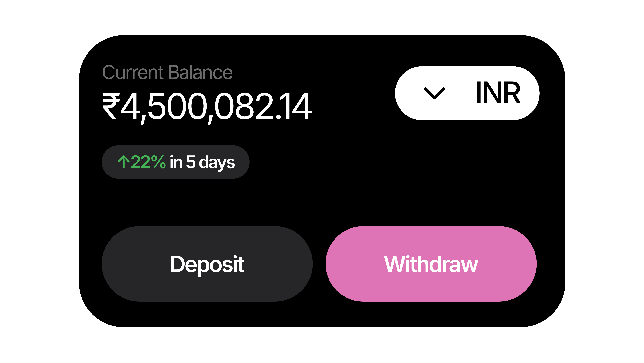Click the green 22% growth figure
This screenshot has height=363, width=644.
click(148, 162)
